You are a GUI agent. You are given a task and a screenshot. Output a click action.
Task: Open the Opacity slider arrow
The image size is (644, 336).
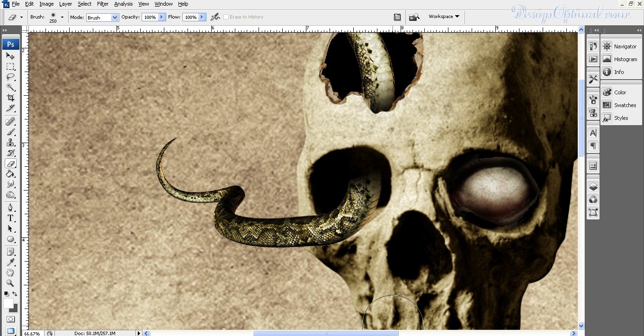(x=162, y=17)
